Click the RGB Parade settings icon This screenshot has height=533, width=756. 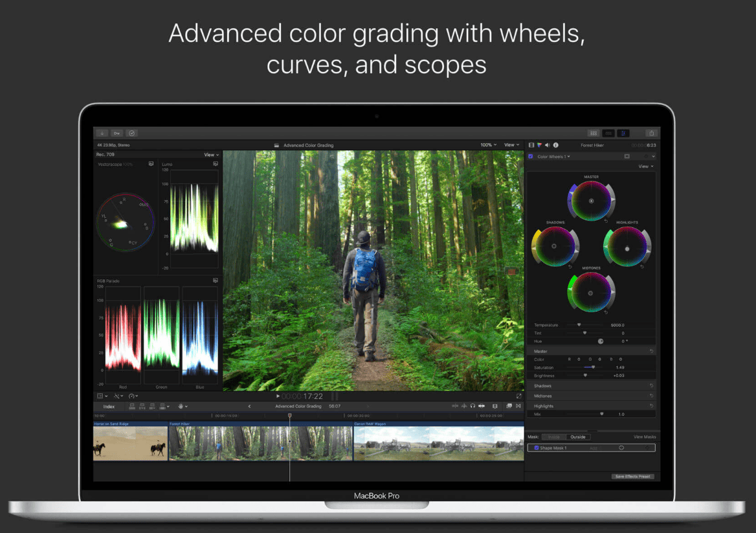click(216, 280)
